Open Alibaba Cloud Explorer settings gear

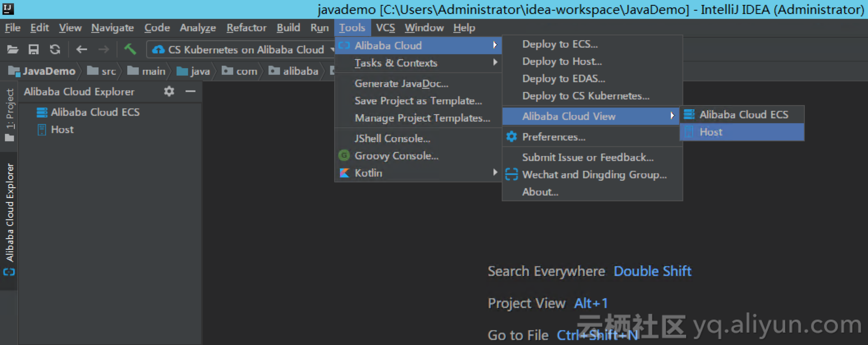[x=169, y=91]
